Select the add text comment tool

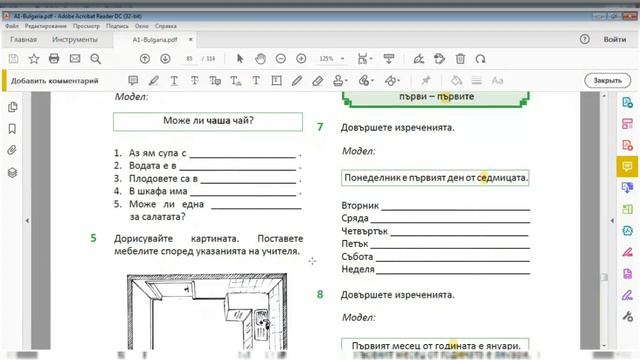coord(256,80)
